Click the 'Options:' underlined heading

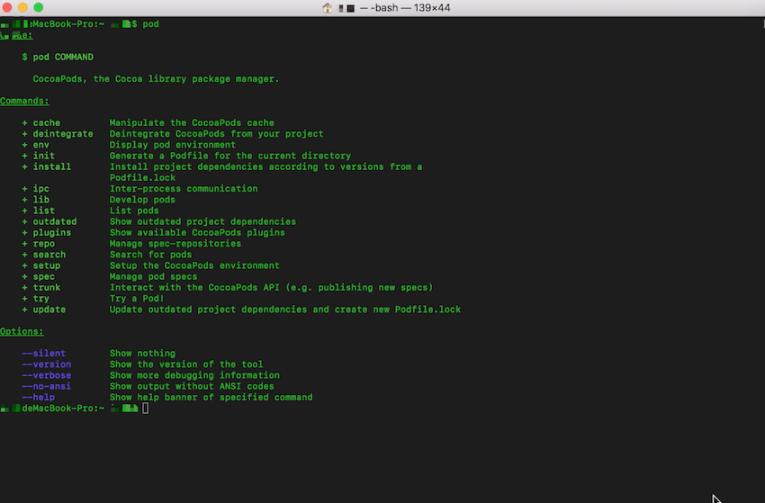point(22,331)
